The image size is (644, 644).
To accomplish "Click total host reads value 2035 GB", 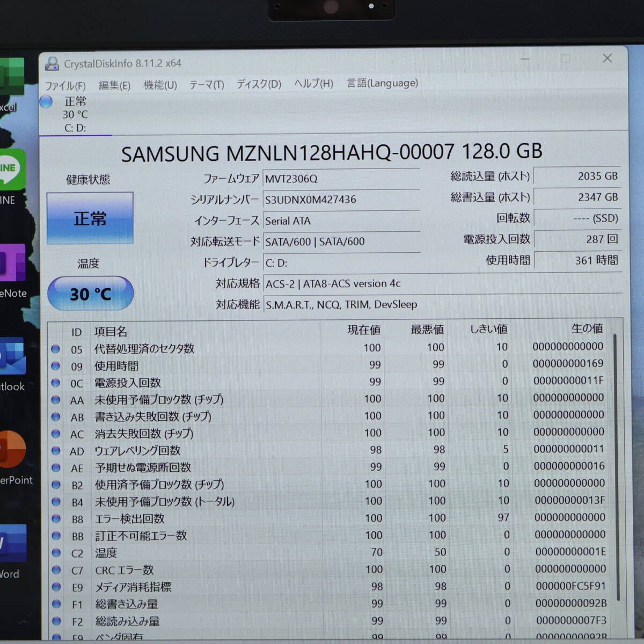I will point(577,176).
